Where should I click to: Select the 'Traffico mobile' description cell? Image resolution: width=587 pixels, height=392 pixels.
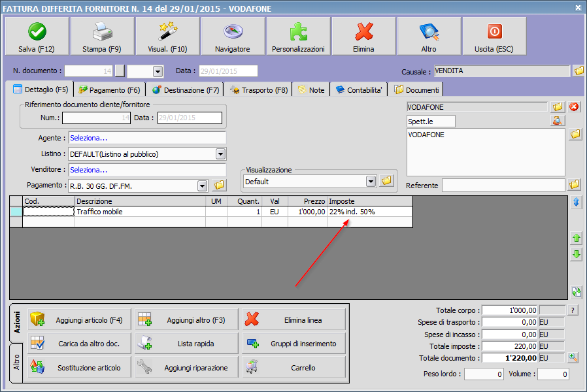tap(140, 212)
